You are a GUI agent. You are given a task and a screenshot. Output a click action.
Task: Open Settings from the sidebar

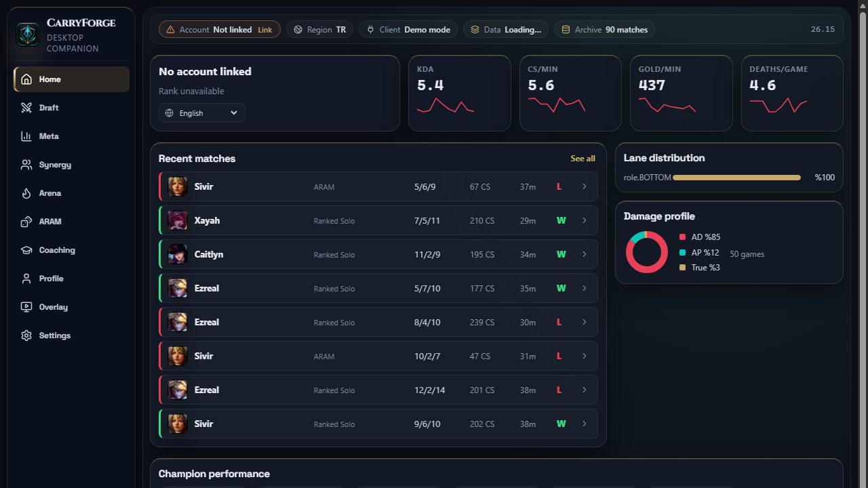point(71,335)
